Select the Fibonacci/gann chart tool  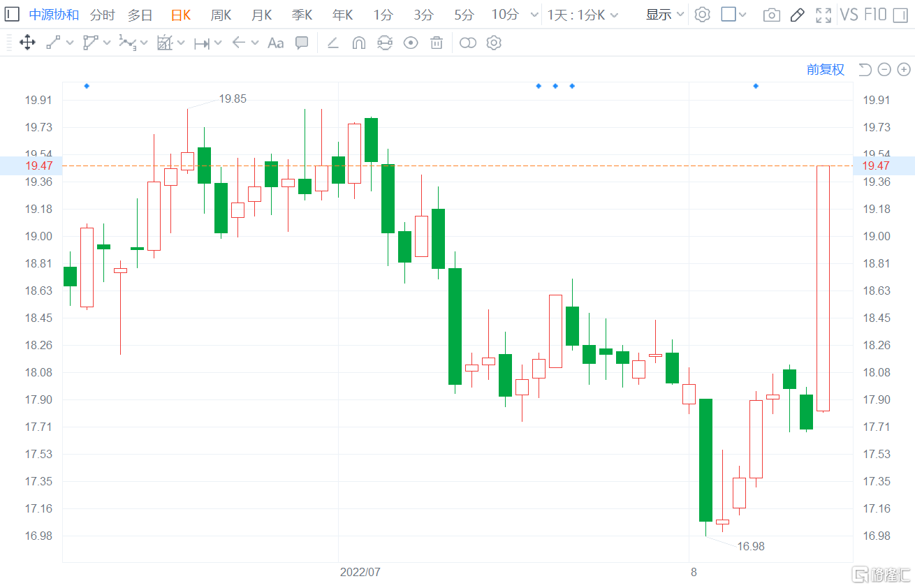(165, 43)
